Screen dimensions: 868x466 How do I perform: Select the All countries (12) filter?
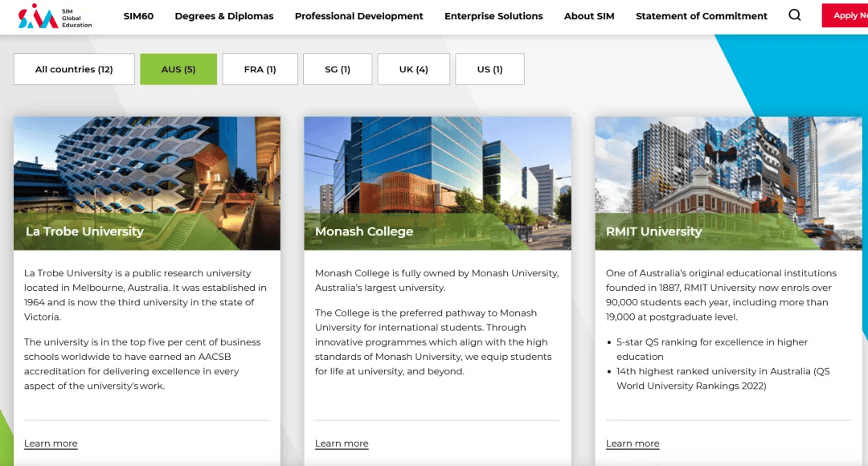click(x=74, y=69)
